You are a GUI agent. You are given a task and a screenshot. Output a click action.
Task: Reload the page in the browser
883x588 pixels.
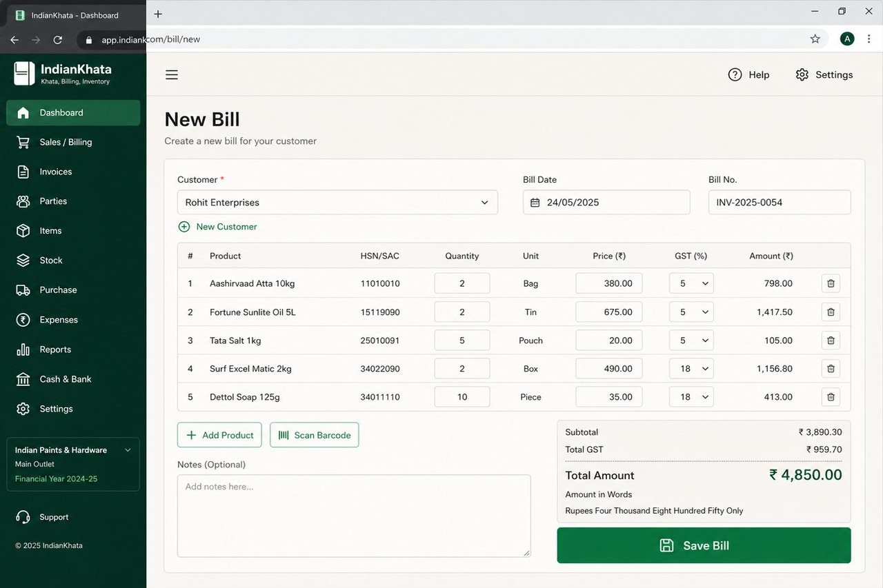(58, 39)
